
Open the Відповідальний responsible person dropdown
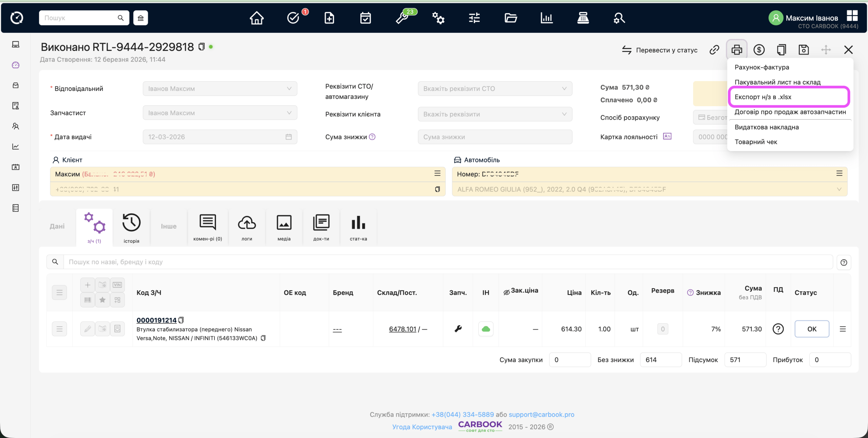coord(220,88)
